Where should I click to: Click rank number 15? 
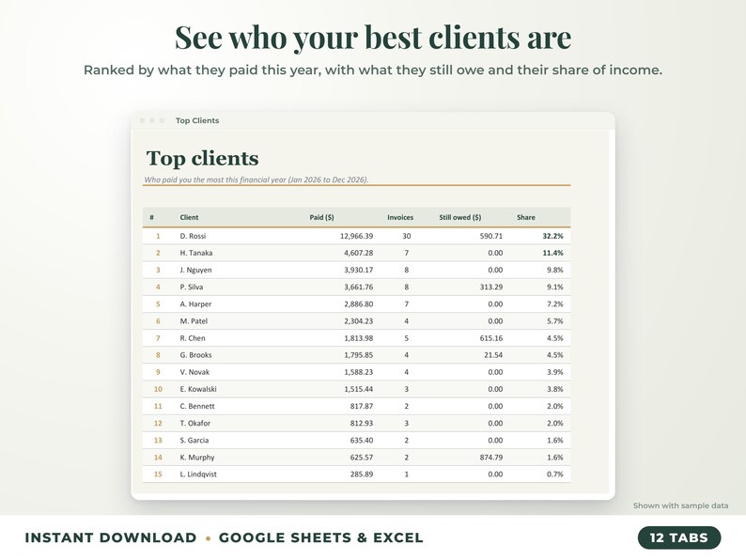point(158,474)
